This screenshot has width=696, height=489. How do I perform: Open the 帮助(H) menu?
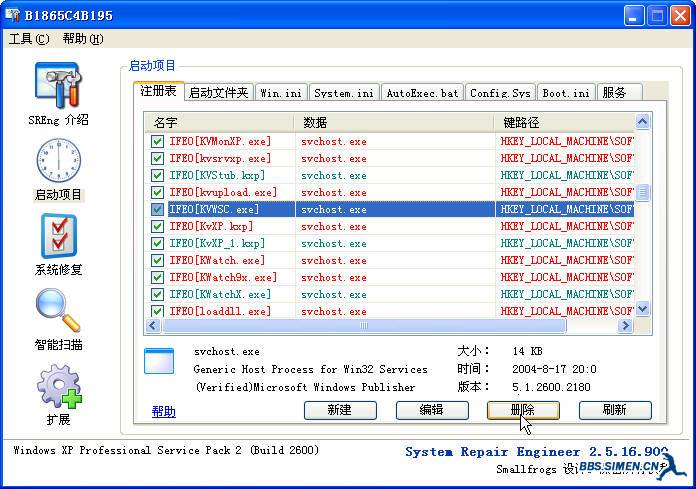pos(83,39)
